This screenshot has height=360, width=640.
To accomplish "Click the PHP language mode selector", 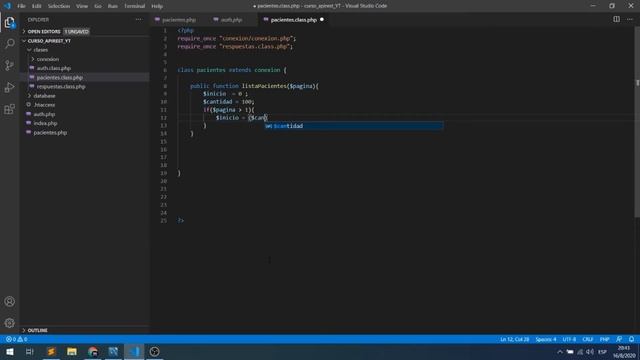I will [x=604, y=339].
